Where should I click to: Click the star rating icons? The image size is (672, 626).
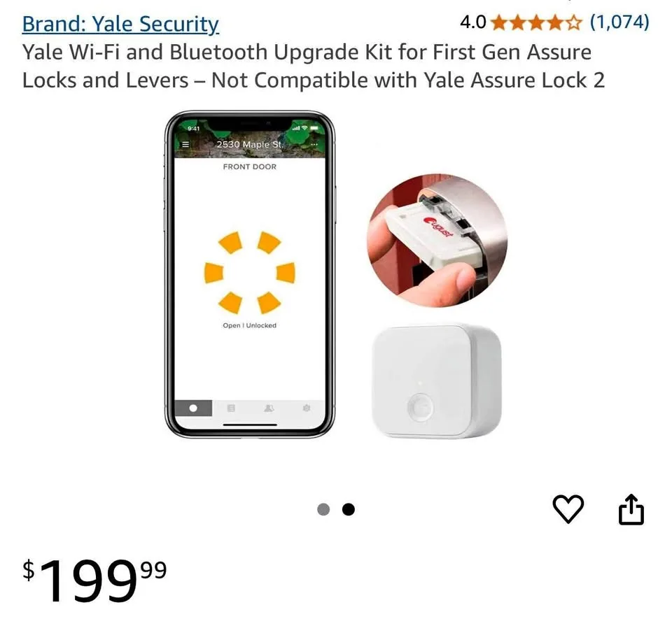click(x=537, y=22)
